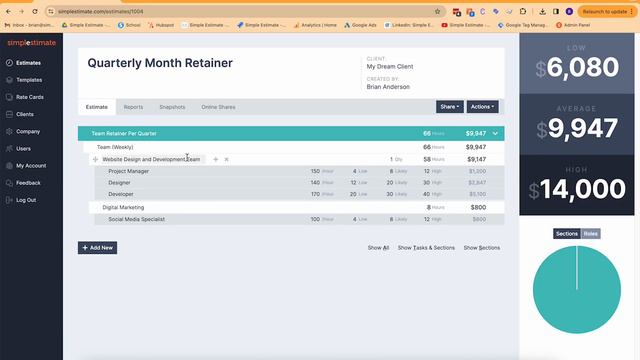
Task: Open the browser downloads icon
Action: tap(542, 11)
